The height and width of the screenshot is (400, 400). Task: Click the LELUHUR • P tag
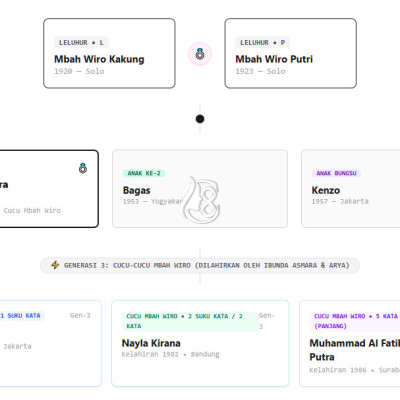coord(262,43)
